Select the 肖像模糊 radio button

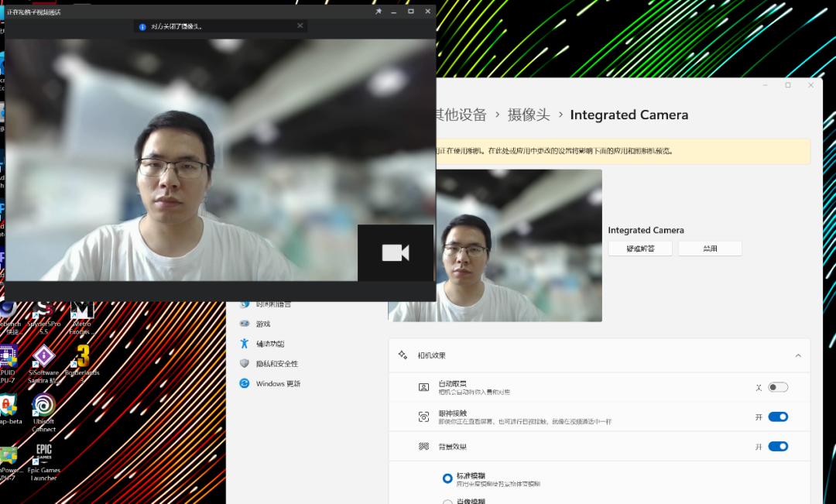tap(447, 502)
